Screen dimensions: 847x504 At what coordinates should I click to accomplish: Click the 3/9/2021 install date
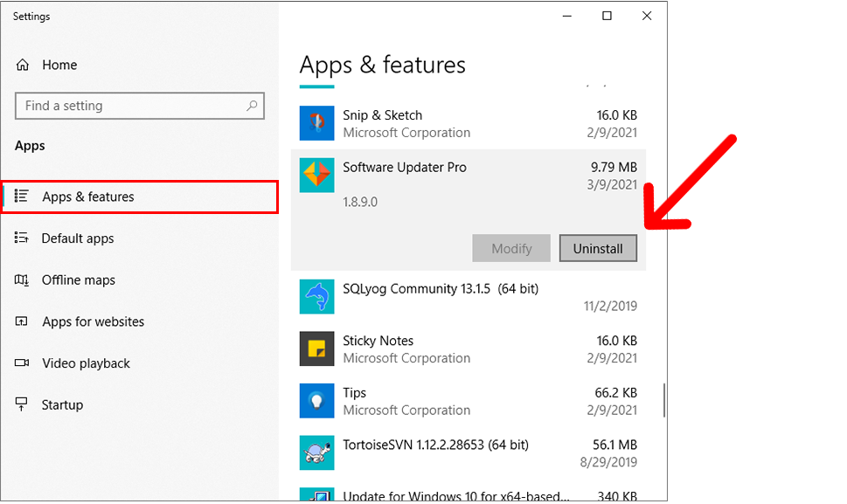point(612,184)
